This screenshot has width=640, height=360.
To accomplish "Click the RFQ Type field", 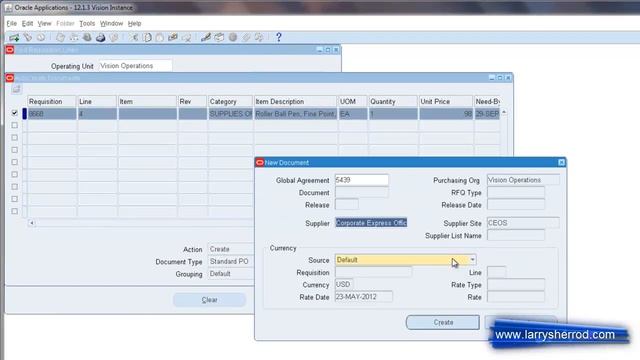I will tap(516, 192).
